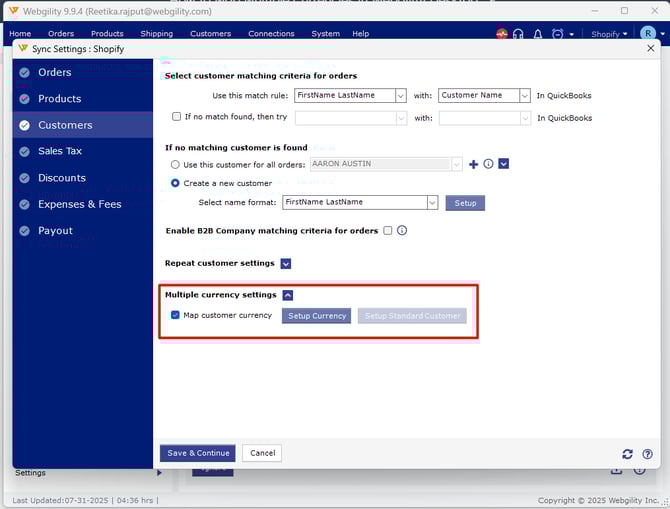Click the Setup Currency button
670x509 pixels.
[316, 316]
